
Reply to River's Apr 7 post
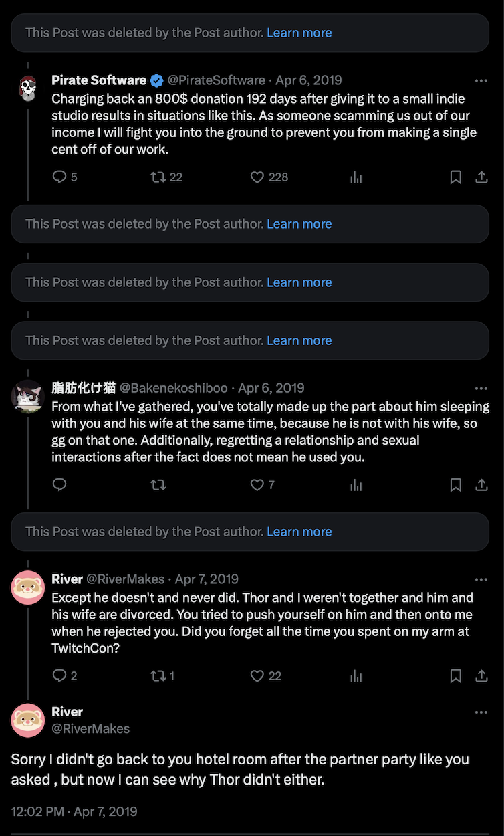(x=59, y=676)
